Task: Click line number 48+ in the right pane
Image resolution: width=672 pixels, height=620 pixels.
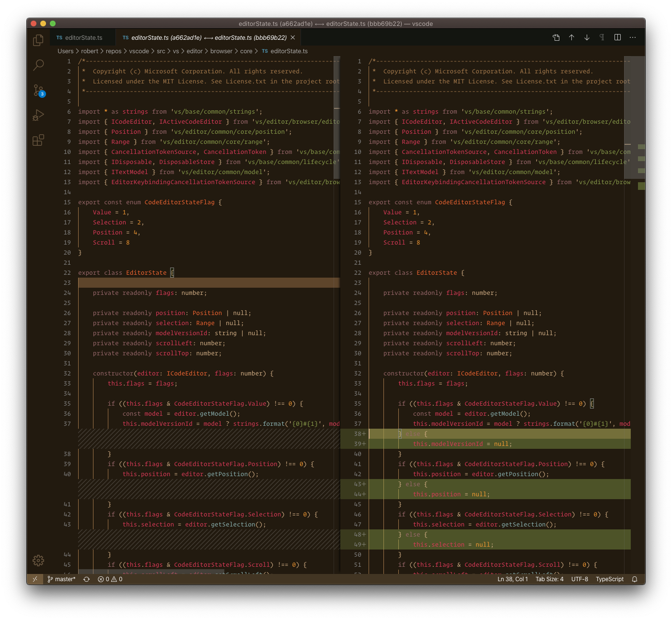Action: [x=360, y=535]
